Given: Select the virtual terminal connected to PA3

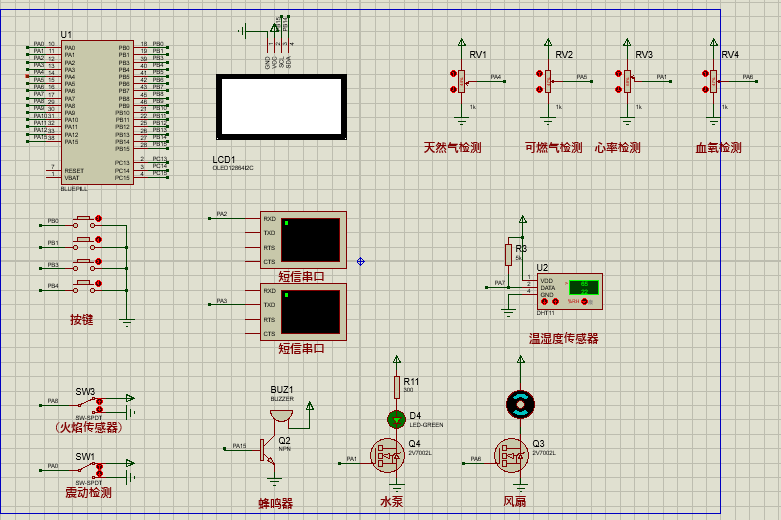Looking at the screenshot, I should click(x=303, y=312).
